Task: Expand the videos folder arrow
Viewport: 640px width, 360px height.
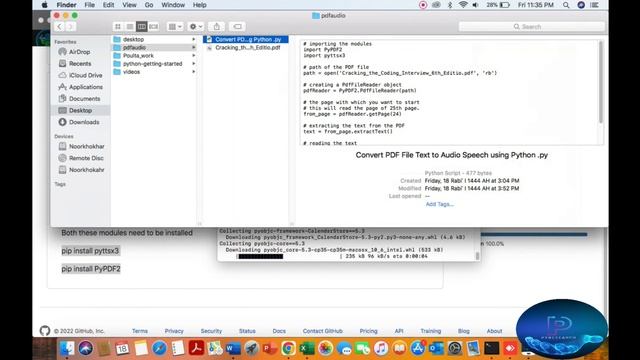Action: pyautogui.click(x=194, y=72)
